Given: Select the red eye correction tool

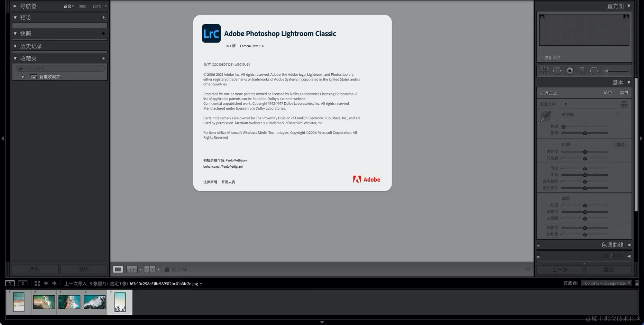Looking at the screenshot, I should pyautogui.click(x=570, y=71).
